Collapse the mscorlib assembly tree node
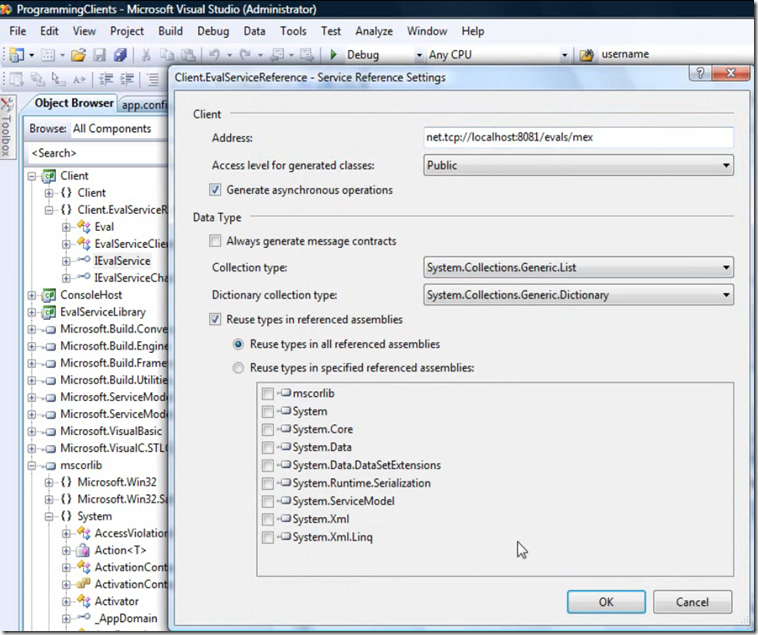The width and height of the screenshot is (758, 635). click(x=31, y=466)
